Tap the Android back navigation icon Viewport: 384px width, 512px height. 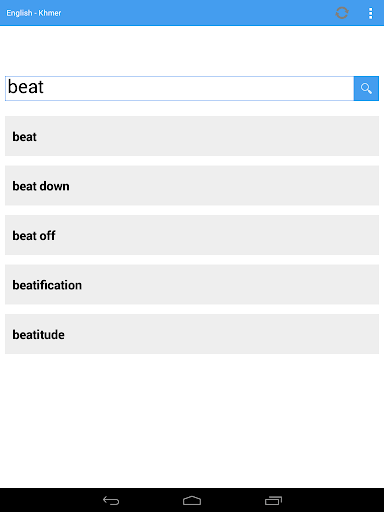[x=111, y=500]
